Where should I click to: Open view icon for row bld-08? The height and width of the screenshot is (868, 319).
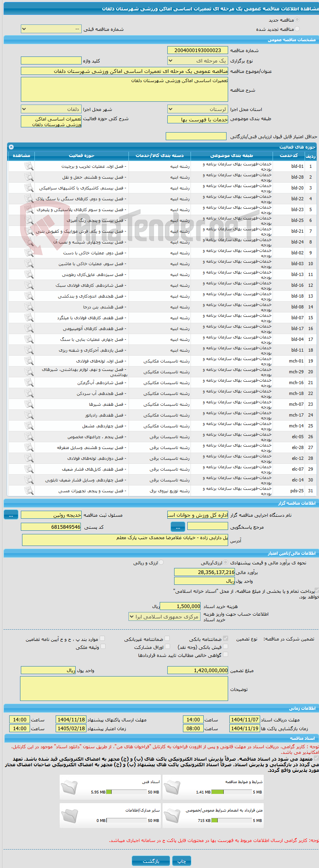click(x=29, y=307)
